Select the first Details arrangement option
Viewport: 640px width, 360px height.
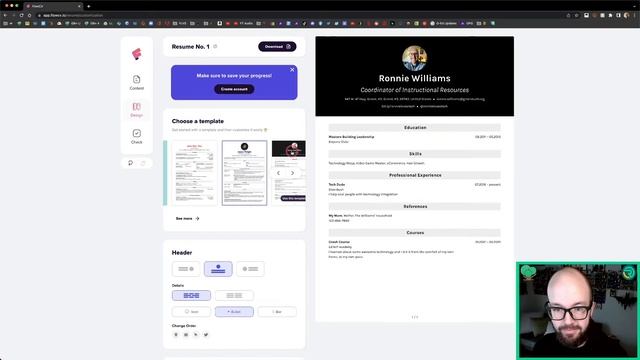coord(191,295)
